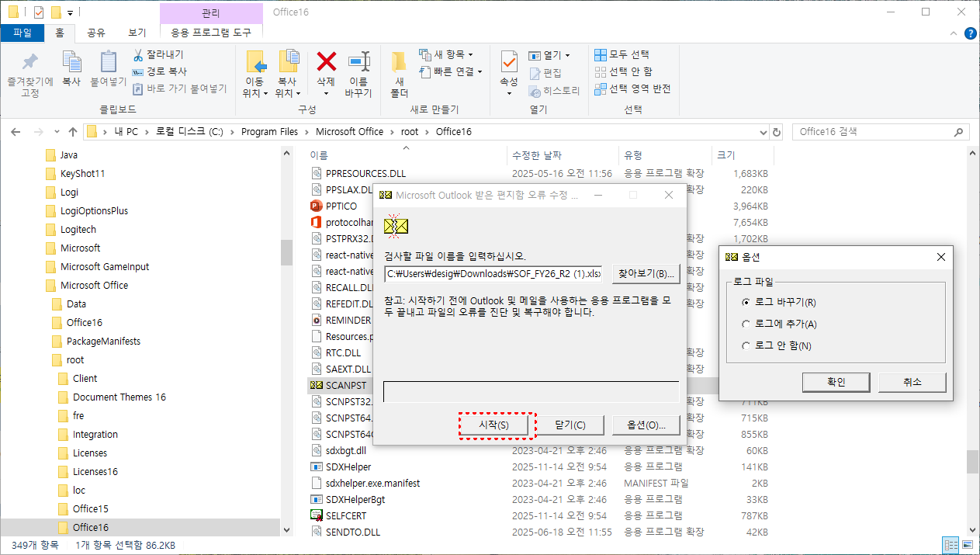
Task: Switch to the 홈 ribbon tab
Action: [60, 33]
